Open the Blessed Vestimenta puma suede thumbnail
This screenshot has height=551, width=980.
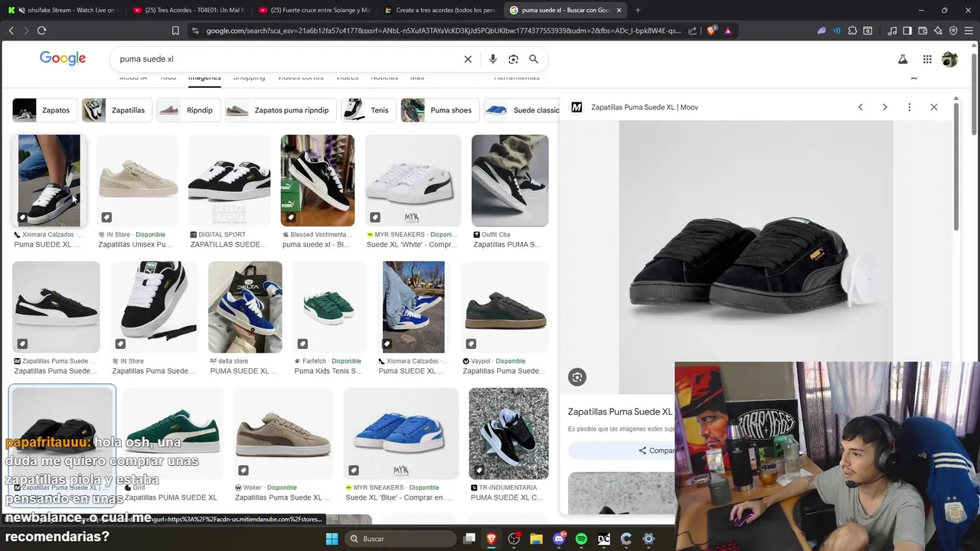tap(318, 181)
